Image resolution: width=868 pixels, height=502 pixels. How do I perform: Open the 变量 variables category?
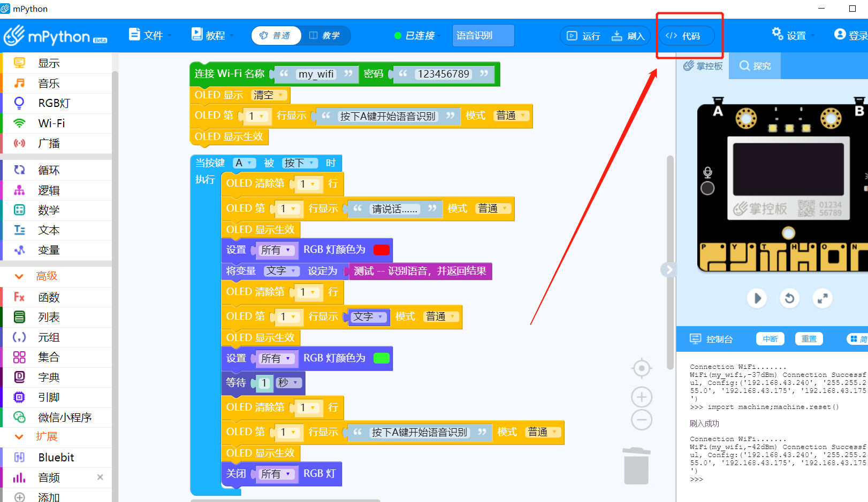[56, 250]
